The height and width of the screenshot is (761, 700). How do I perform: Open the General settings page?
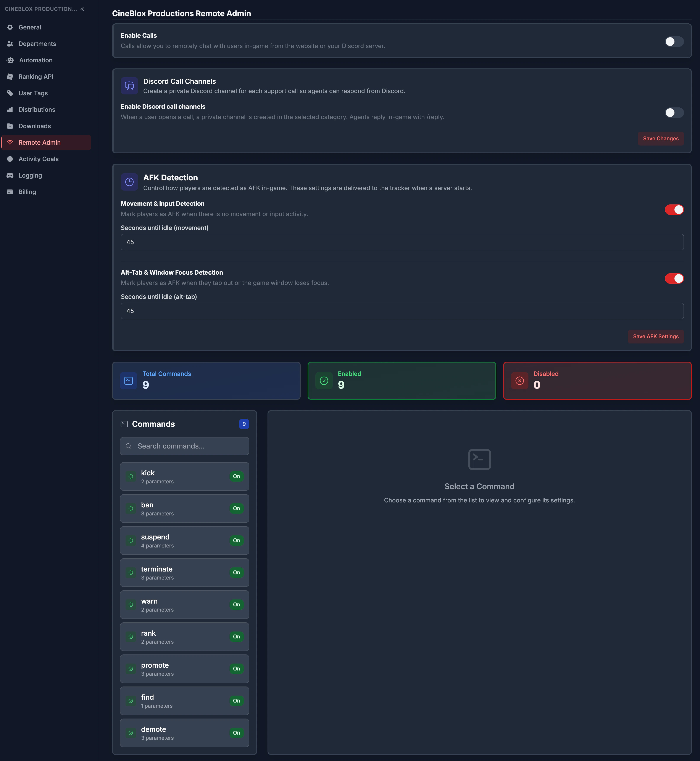click(46, 27)
